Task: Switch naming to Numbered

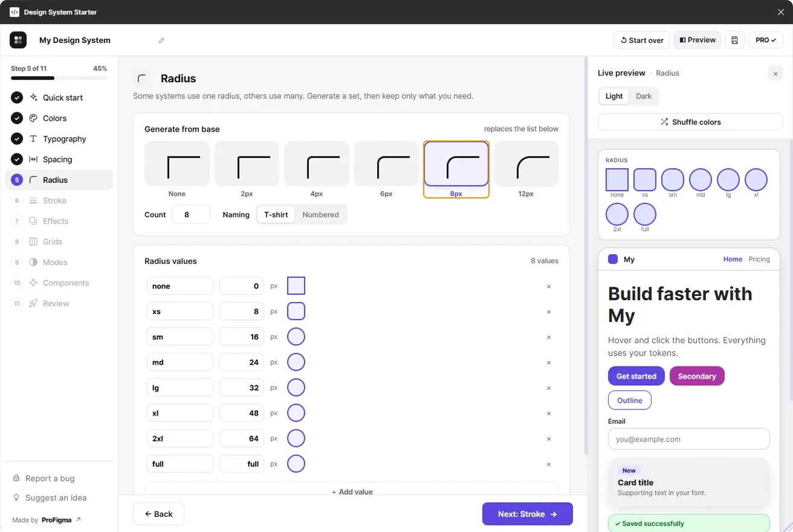Action: [320, 214]
